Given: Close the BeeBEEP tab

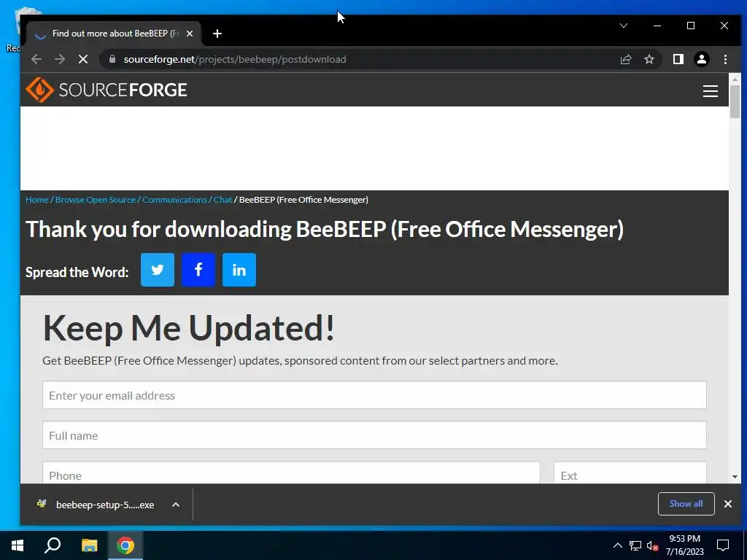Looking at the screenshot, I should [190, 34].
